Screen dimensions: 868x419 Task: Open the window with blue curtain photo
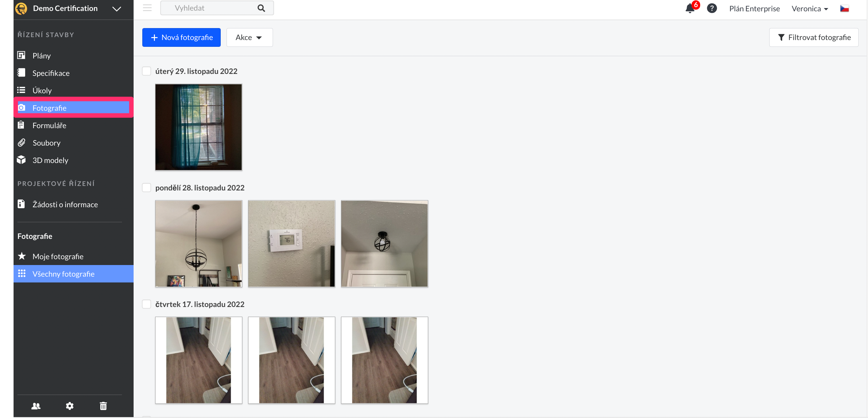198,127
